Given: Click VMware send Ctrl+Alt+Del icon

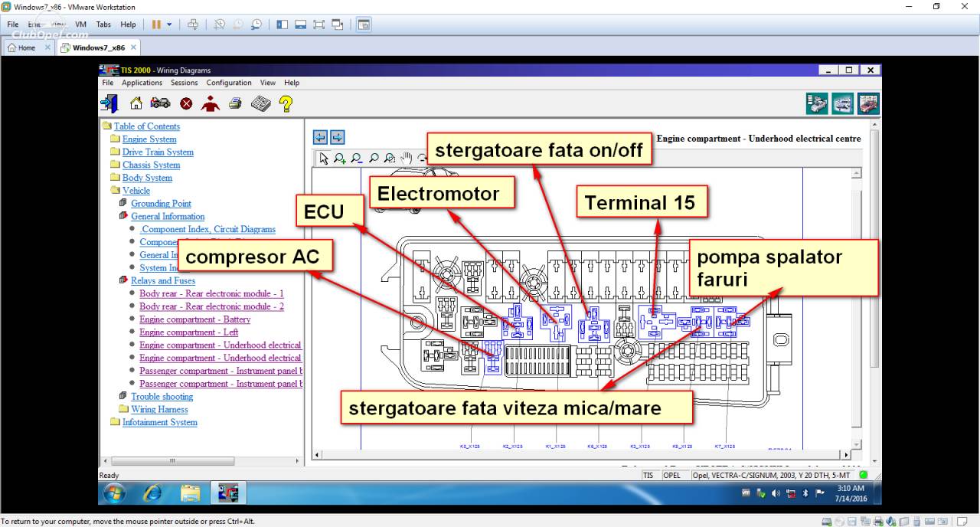Looking at the screenshot, I should 193,25.
